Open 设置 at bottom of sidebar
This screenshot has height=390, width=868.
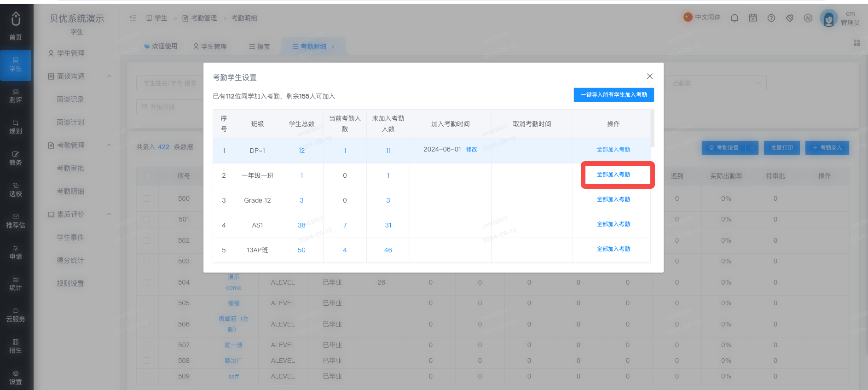[x=16, y=378]
